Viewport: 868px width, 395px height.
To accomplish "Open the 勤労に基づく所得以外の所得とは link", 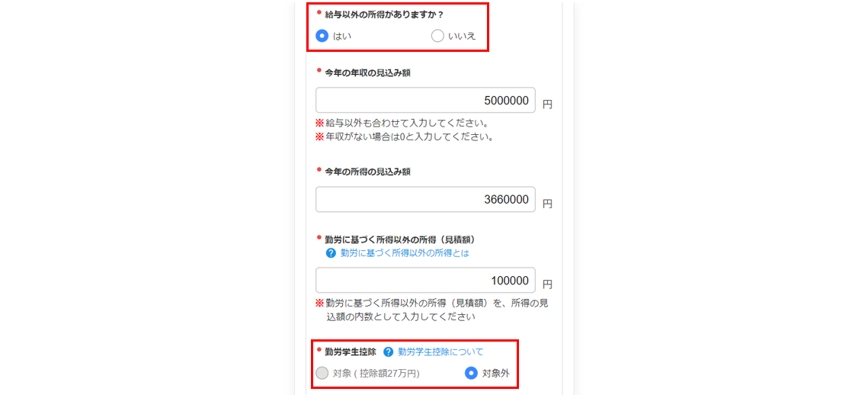I will (x=405, y=253).
